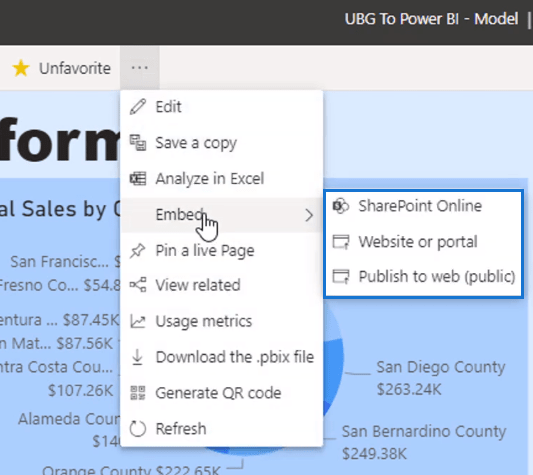
Task: Click the Download arrow icon
Action: pyautogui.click(x=137, y=357)
